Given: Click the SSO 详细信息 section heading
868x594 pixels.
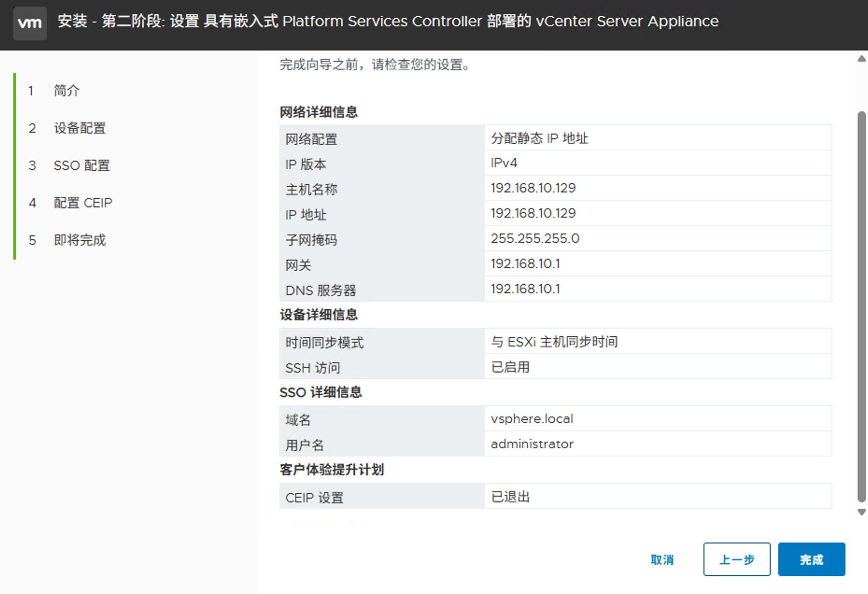Looking at the screenshot, I should click(320, 392).
